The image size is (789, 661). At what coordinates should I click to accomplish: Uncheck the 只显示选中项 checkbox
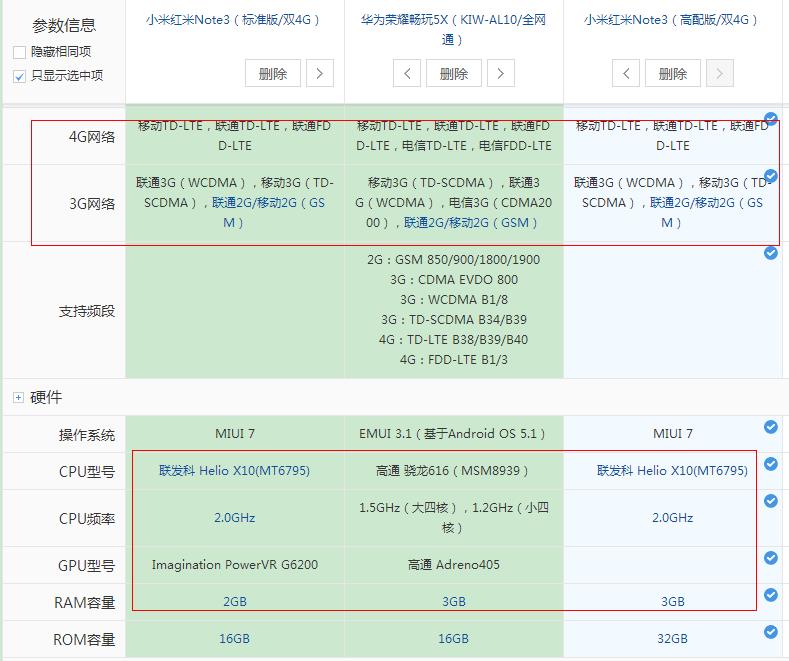(19, 76)
